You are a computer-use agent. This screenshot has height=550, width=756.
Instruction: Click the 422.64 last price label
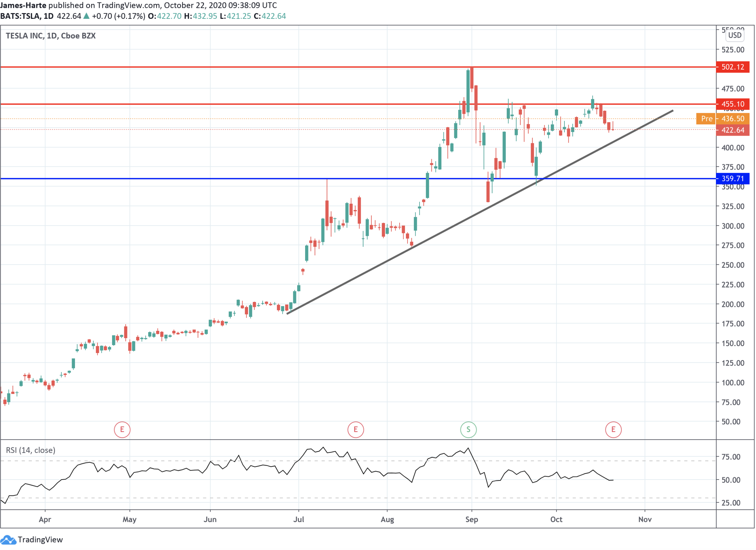(x=733, y=130)
